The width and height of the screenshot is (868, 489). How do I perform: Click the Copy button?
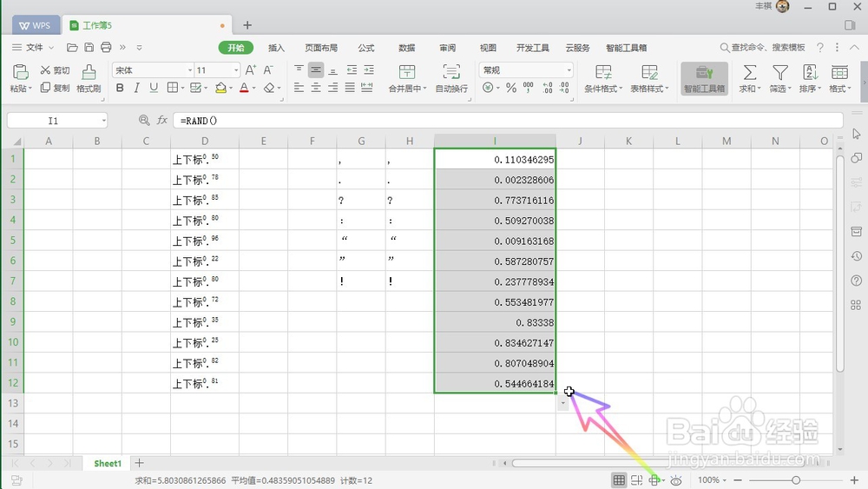[55, 88]
